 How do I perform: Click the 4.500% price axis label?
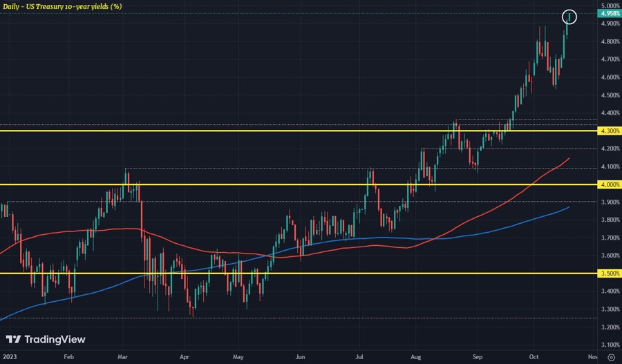pyautogui.click(x=610, y=95)
